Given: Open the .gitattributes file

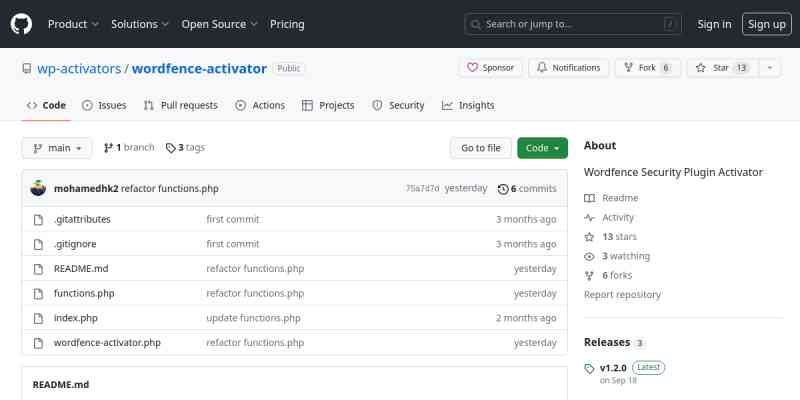Looking at the screenshot, I should coord(82,219).
